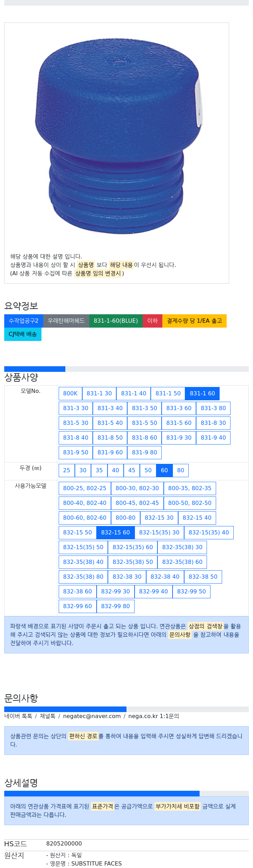Viewport: 253px width, 868px height.
Task: Click the green 831-1-60(BLUE) tag
Action: pyautogui.click(x=116, y=321)
